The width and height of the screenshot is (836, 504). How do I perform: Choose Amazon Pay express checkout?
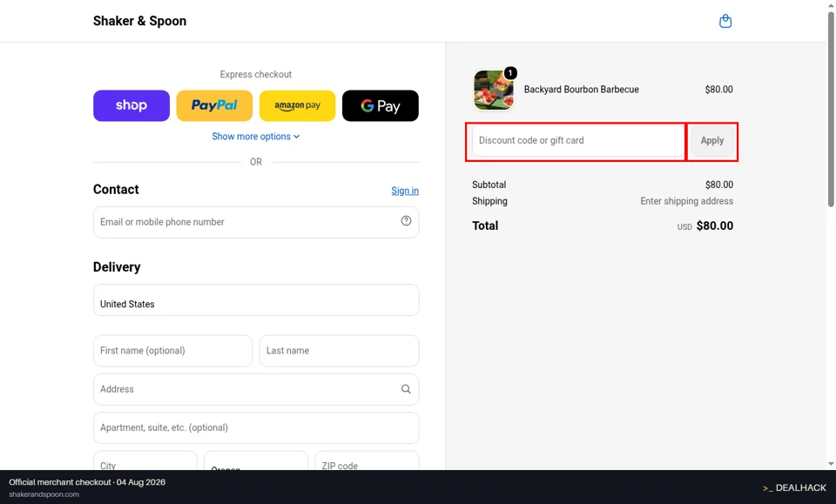298,105
